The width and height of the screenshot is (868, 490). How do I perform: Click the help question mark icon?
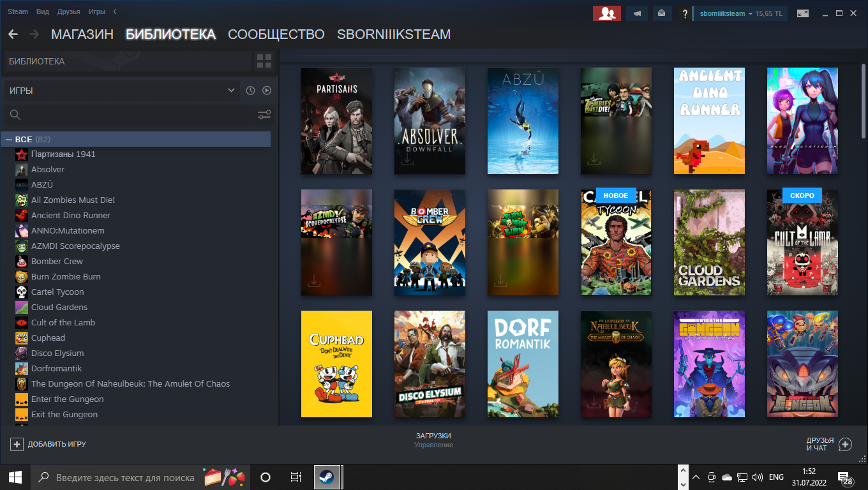[x=684, y=13]
